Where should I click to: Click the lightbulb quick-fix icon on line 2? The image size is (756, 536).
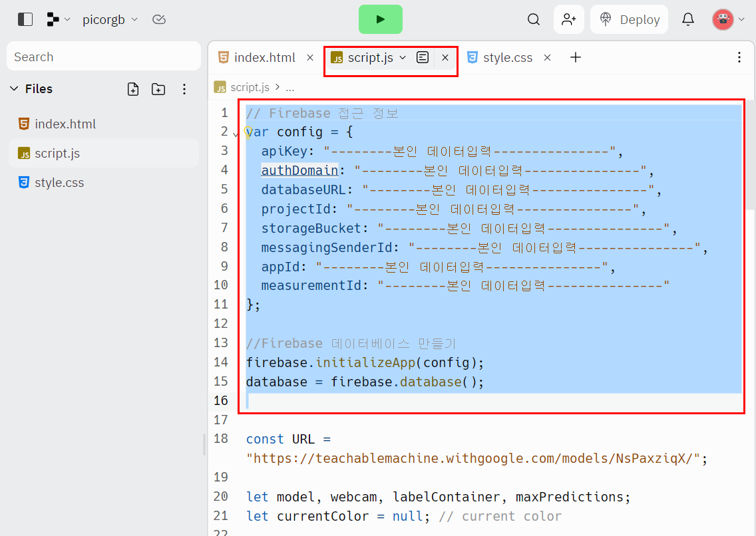(248, 132)
